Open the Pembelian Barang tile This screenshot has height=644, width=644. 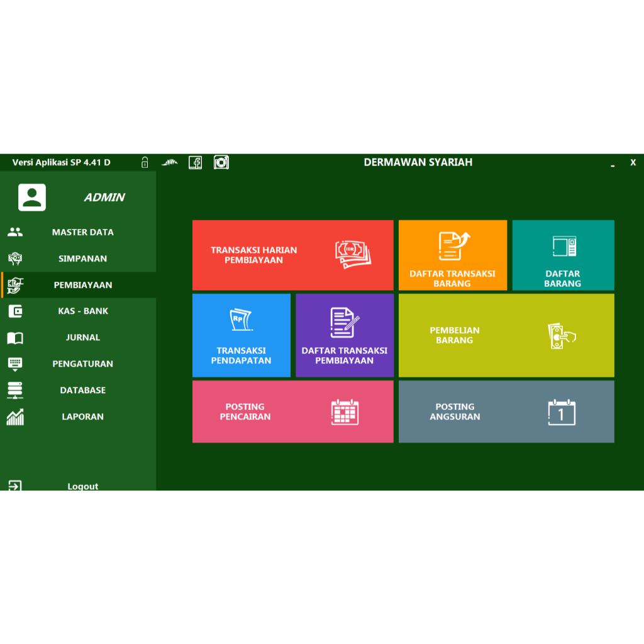pyautogui.click(x=506, y=335)
